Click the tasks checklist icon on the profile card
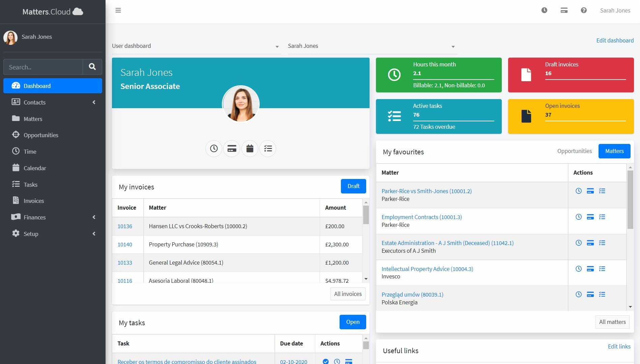This screenshot has width=640, height=364. click(268, 148)
